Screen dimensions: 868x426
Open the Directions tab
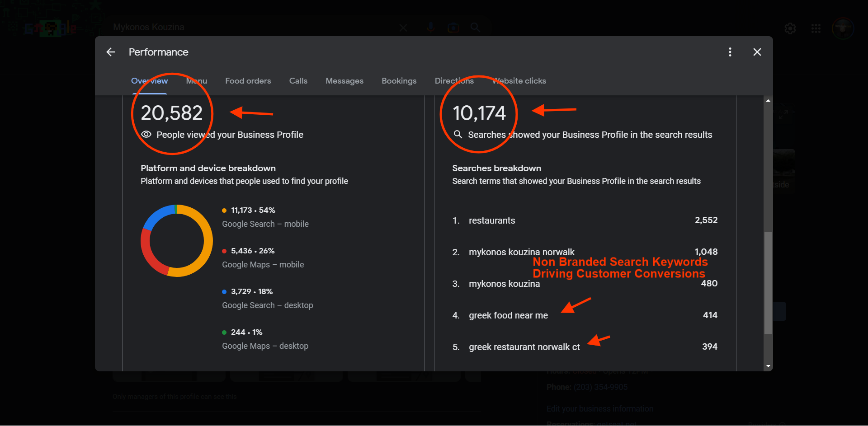point(454,81)
